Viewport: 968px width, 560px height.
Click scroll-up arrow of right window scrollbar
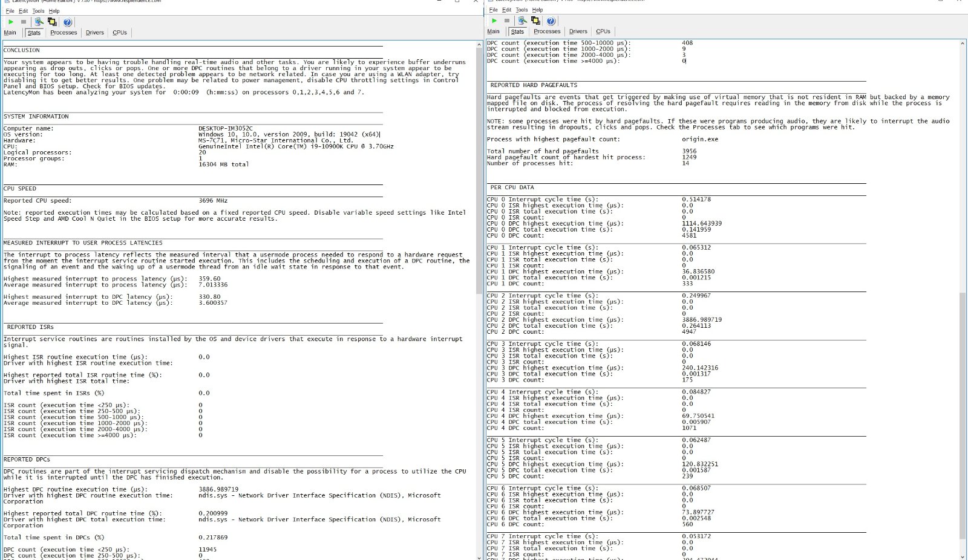point(963,44)
